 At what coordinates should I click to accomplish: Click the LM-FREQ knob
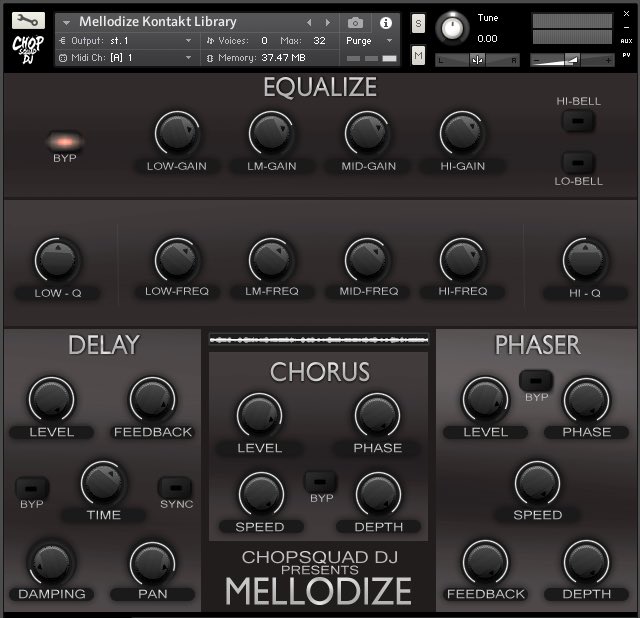271,260
